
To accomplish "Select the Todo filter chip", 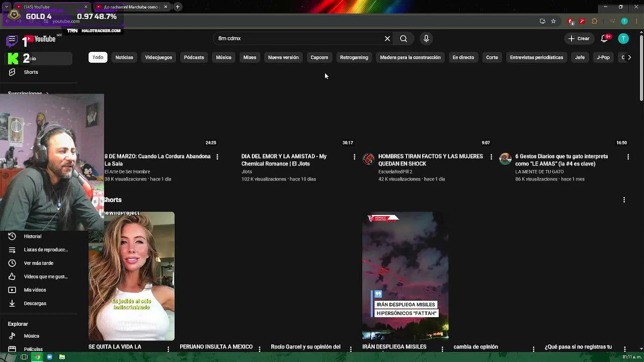I will tap(98, 57).
